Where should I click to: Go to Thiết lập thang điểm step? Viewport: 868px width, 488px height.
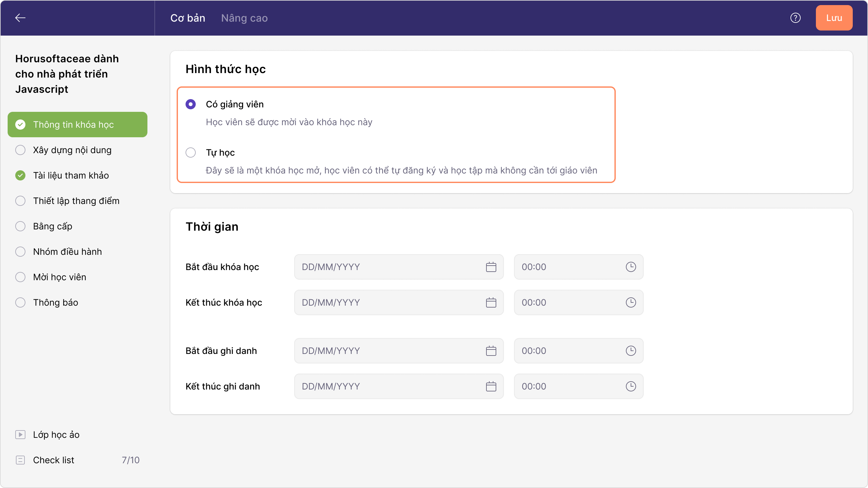pyautogui.click(x=76, y=201)
